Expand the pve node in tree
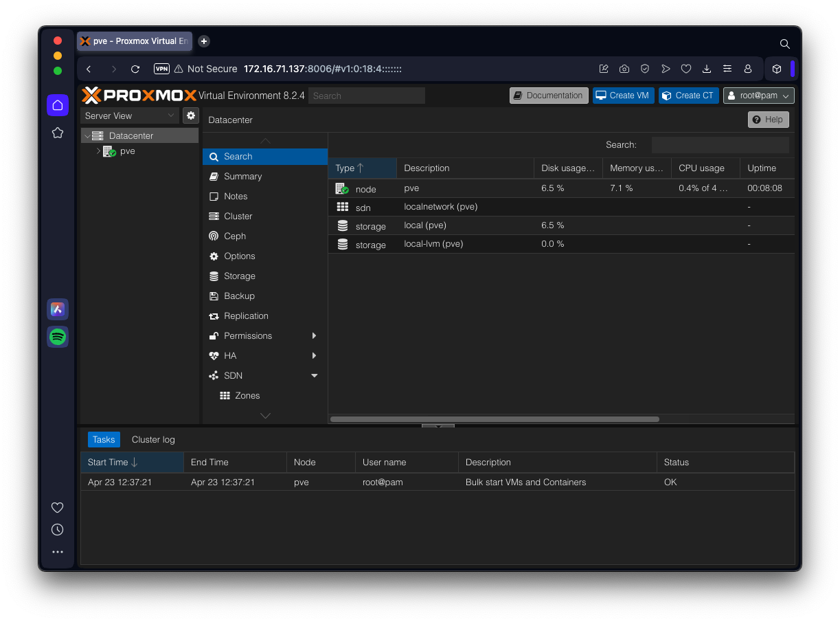 [98, 151]
